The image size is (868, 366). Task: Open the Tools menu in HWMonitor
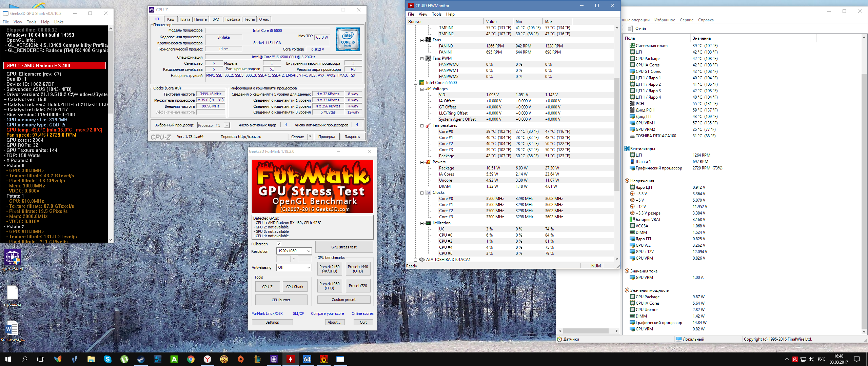[436, 14]
